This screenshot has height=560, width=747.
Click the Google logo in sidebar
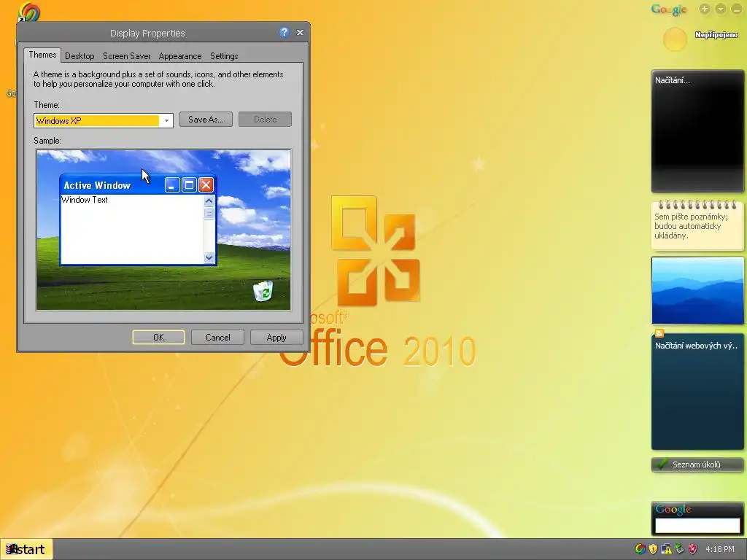click(669, 9)
